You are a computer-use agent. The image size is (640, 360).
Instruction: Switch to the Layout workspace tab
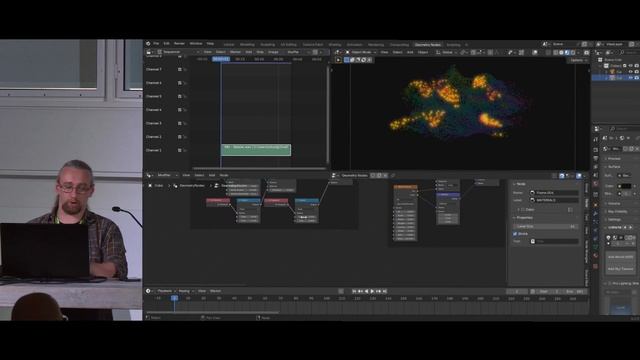[x=229, y=44]
